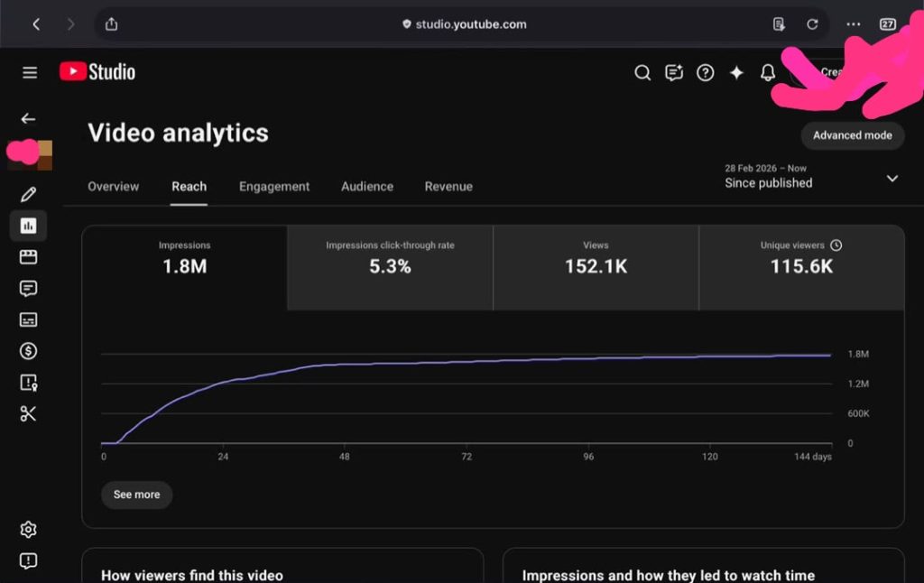Select the Revenue tab

point(448,186)
